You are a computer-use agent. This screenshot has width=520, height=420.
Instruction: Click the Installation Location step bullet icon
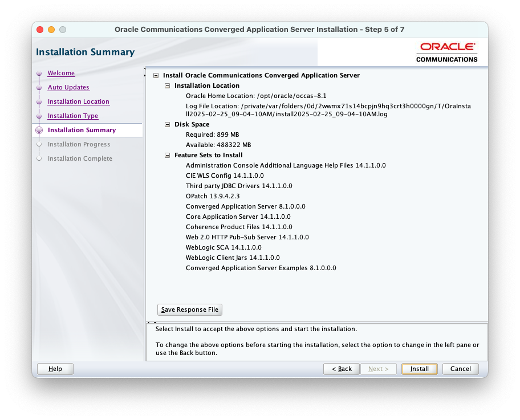39,102
